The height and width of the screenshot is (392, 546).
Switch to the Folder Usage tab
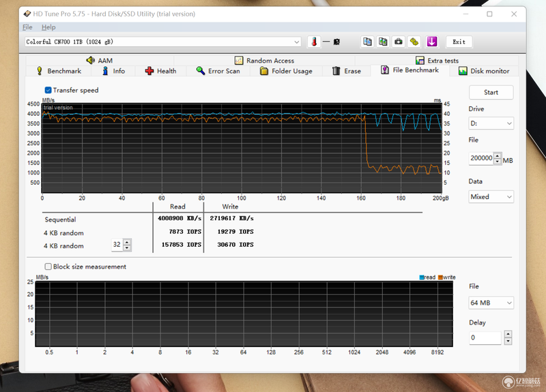(286, 71)
